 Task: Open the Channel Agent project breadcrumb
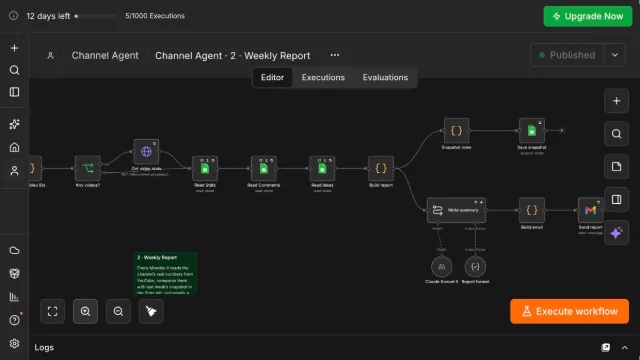tap(105, 56)
